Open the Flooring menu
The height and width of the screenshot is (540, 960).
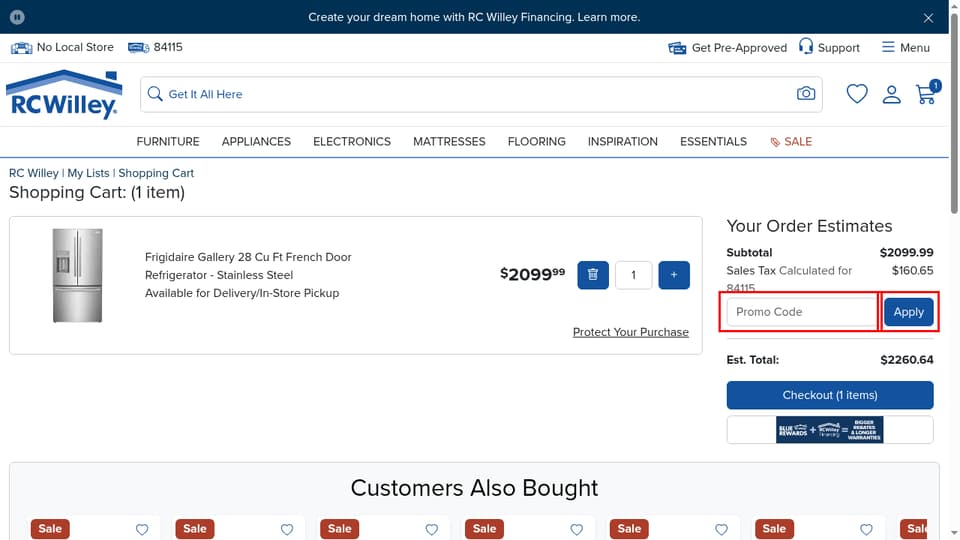(x=536, y=141)
